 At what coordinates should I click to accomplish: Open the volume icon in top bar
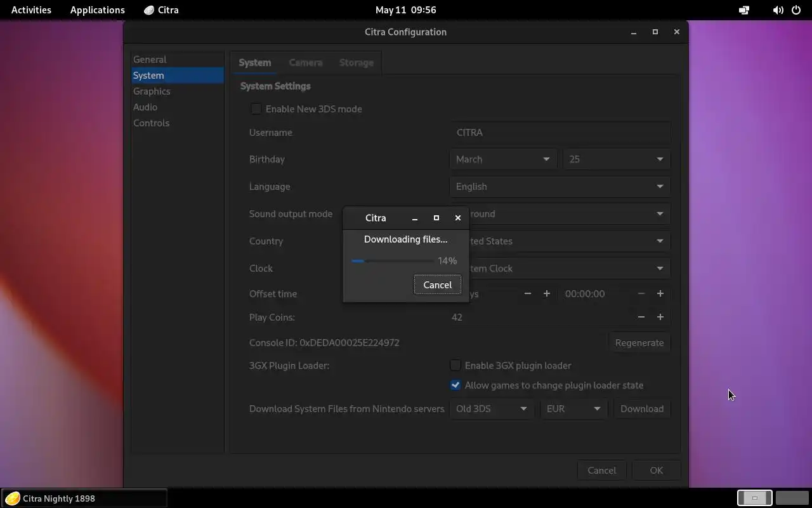778,10
